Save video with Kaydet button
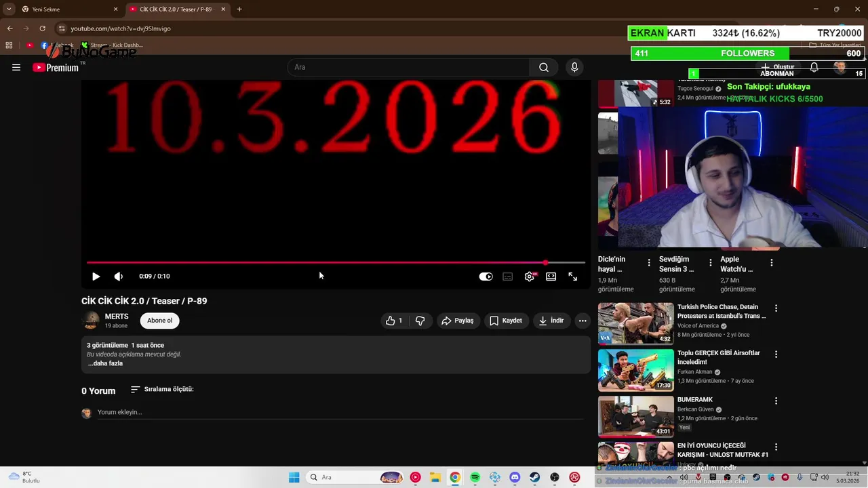The image size is (868, 488). [x=506, y=321]
